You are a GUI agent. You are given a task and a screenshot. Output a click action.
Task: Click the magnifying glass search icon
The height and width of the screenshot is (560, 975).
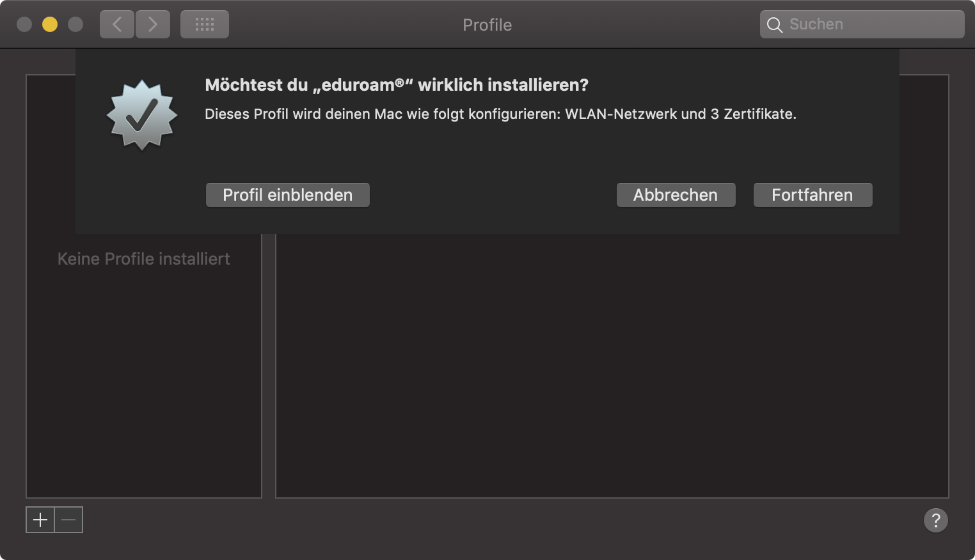[775, 25]
